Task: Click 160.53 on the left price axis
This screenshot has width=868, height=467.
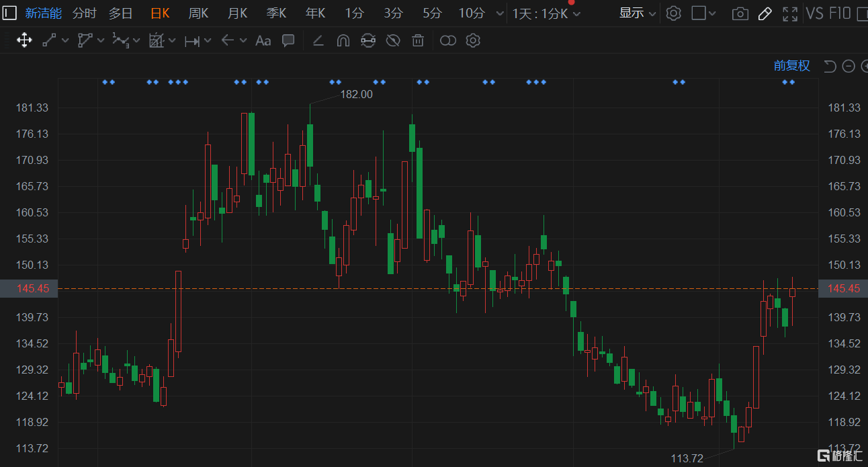Action: 34,212
